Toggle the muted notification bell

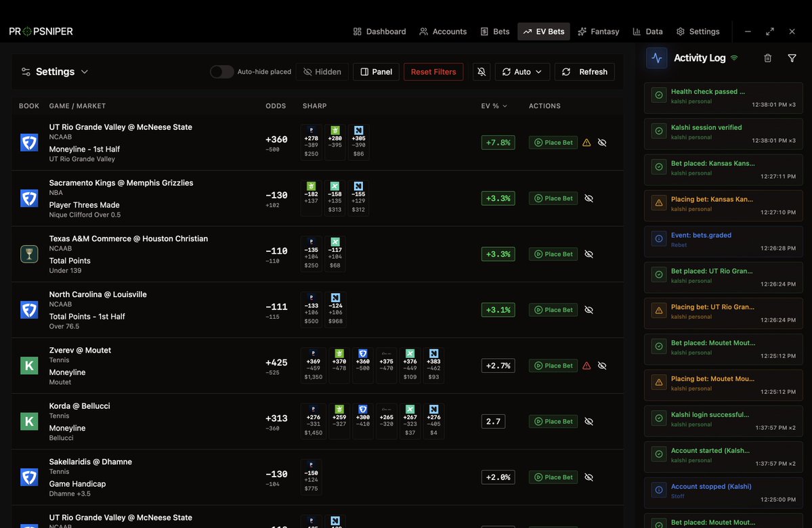(x=482, y=72)
